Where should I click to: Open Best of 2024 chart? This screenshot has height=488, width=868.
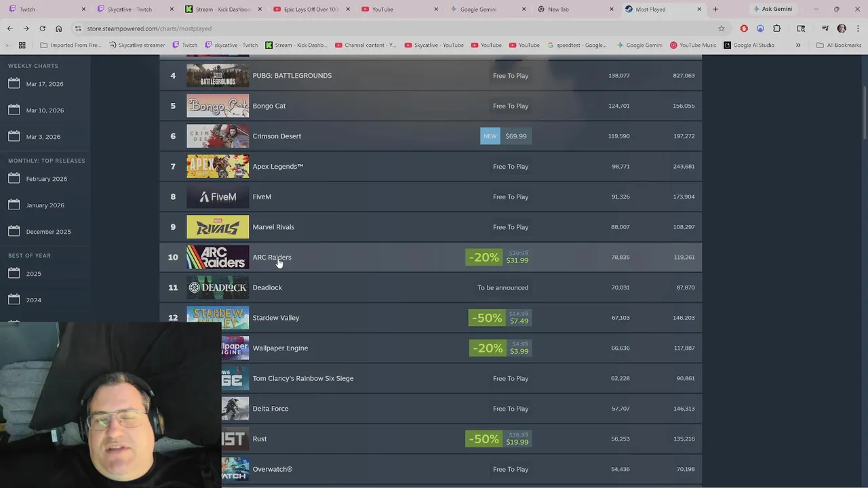coord(33,300)
